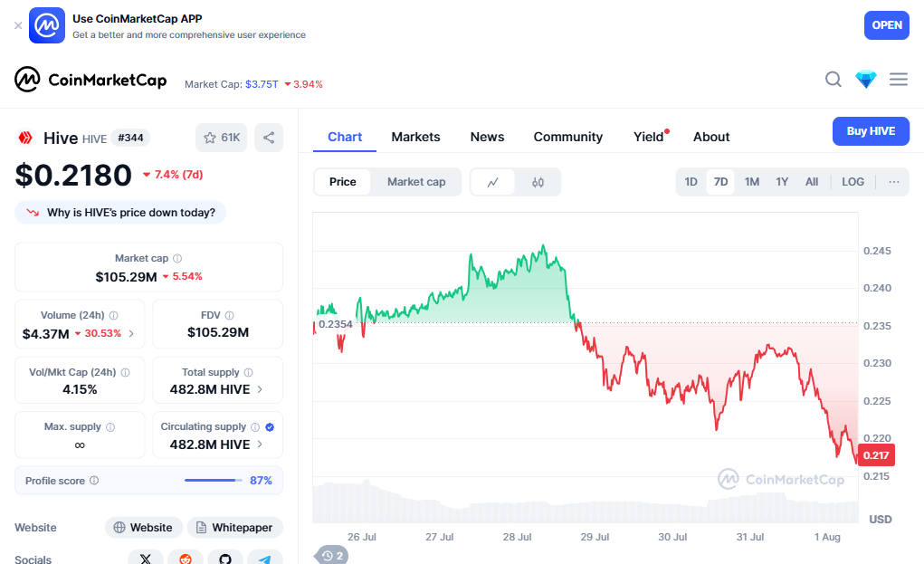Viewport: 924px width, 564px height.
Task: Open the GitHub social icon
Action: click(225, 559)
